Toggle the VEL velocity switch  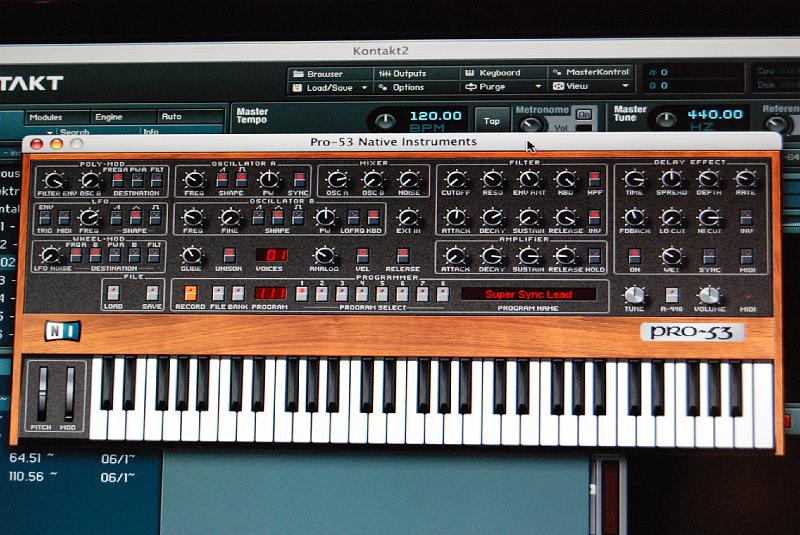pyautogui.click(x=362, y=255)
